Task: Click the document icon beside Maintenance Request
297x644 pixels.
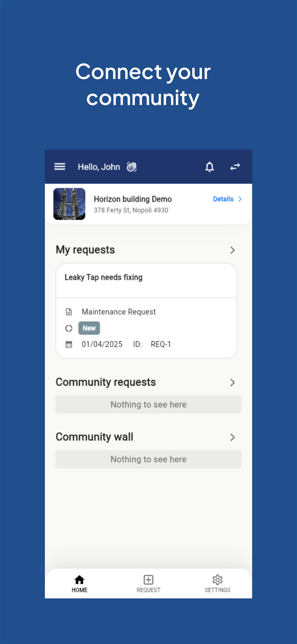Action: (x=69, y=312)
